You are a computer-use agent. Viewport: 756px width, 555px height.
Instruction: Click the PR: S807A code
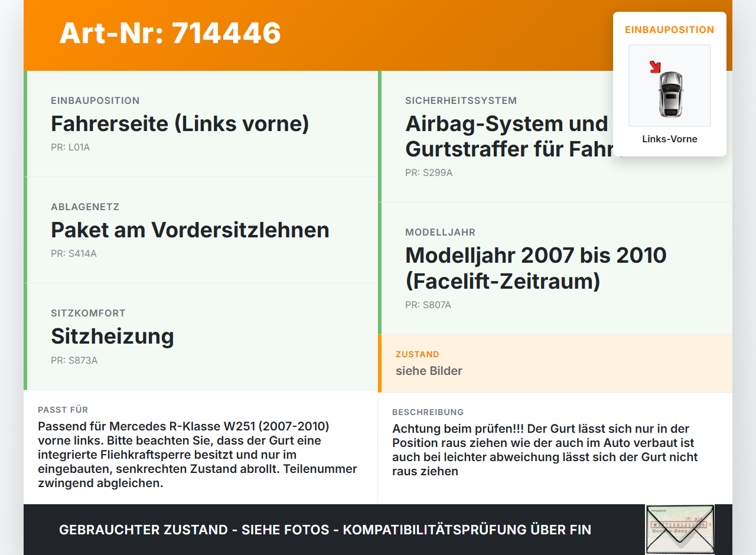click(428, 305)
